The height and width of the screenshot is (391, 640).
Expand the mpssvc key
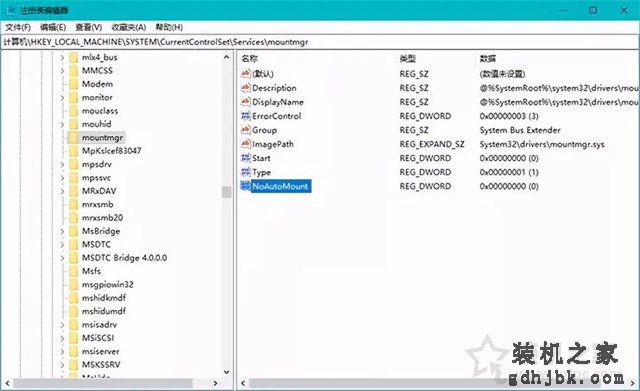pyautogui.click(x=62, y=178)
